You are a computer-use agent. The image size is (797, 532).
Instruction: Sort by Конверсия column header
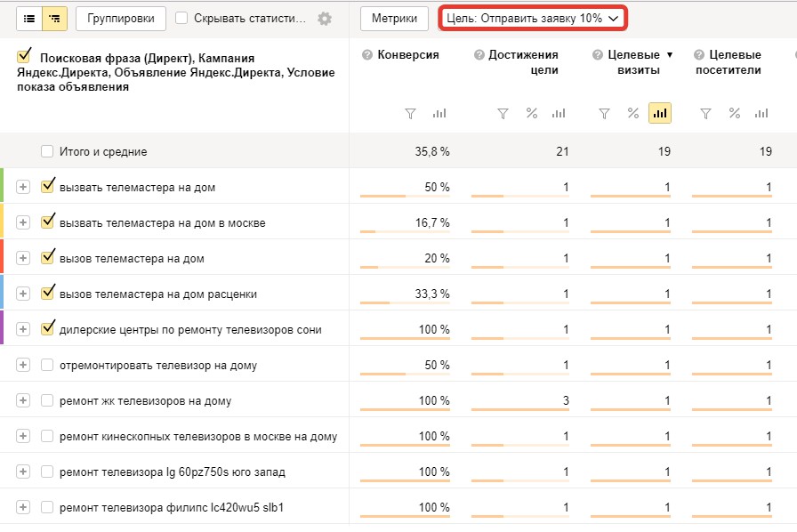point(407,55)
